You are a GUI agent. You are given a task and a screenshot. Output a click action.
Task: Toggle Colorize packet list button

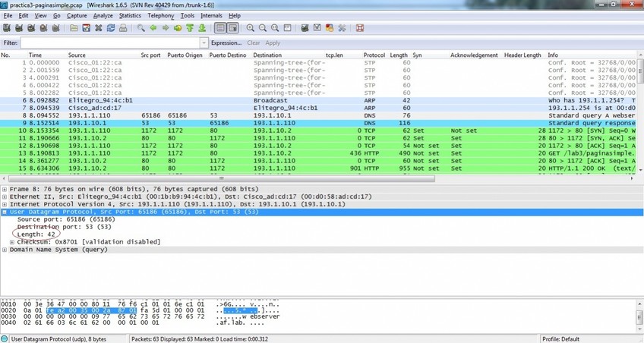[219, 28]
